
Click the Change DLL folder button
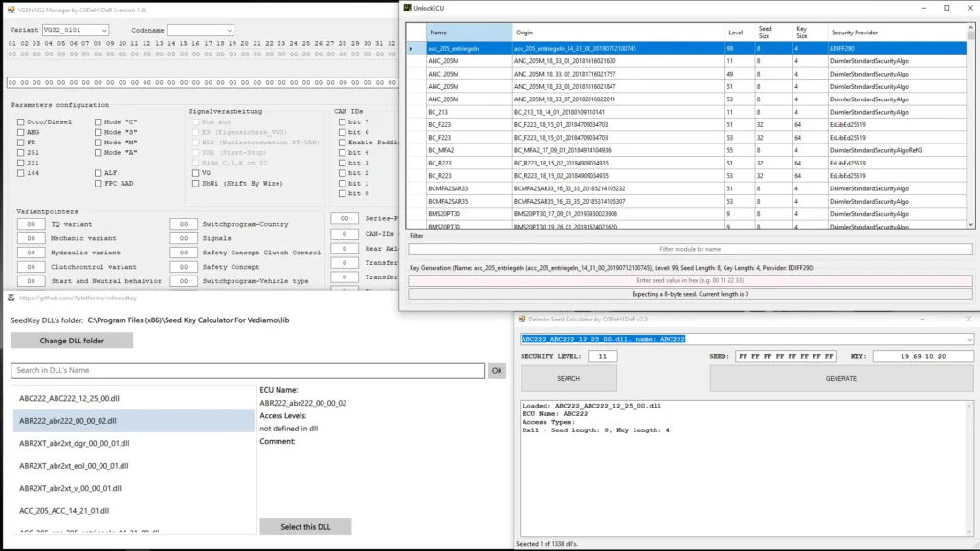tap(73, 340)
